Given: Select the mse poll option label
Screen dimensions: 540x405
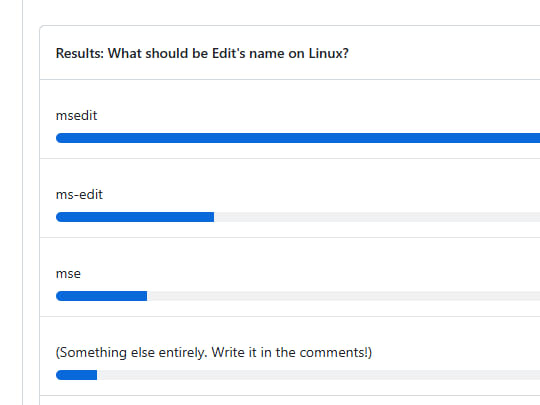Looking at the screenshot, I should (68, 274).
